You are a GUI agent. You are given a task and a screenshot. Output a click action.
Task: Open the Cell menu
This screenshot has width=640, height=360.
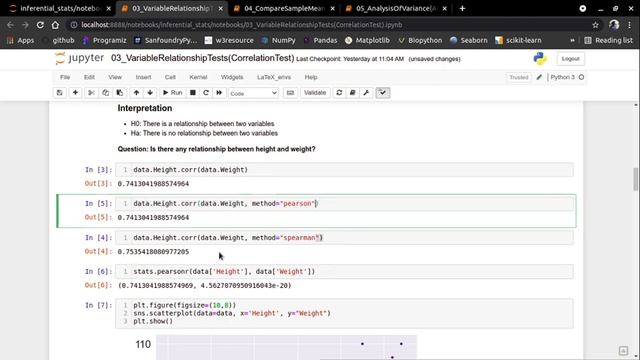(170, 77)
